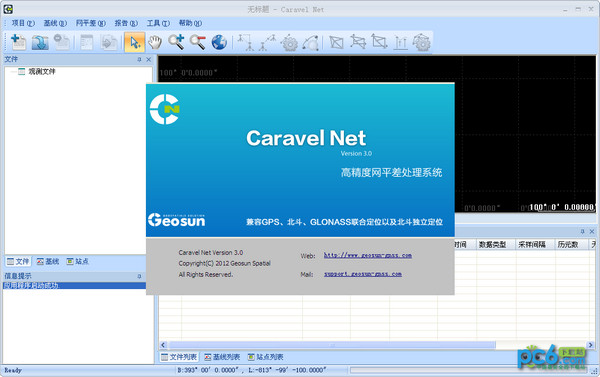The width and height of the screenshot is (600, 377).
Task: Select 观测文件 in the file tree
Action: (x=42, y=72)
